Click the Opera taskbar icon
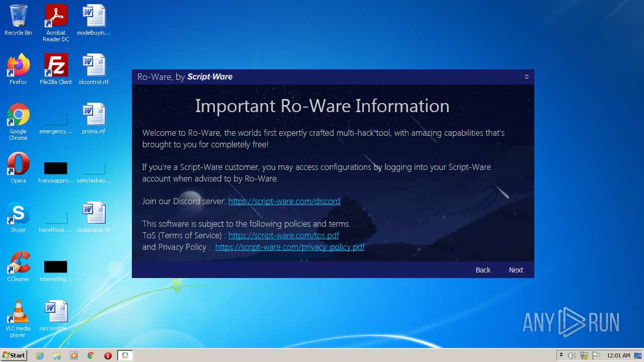The height and width of the screenshot is (362, 644). (x=108, y=355)
